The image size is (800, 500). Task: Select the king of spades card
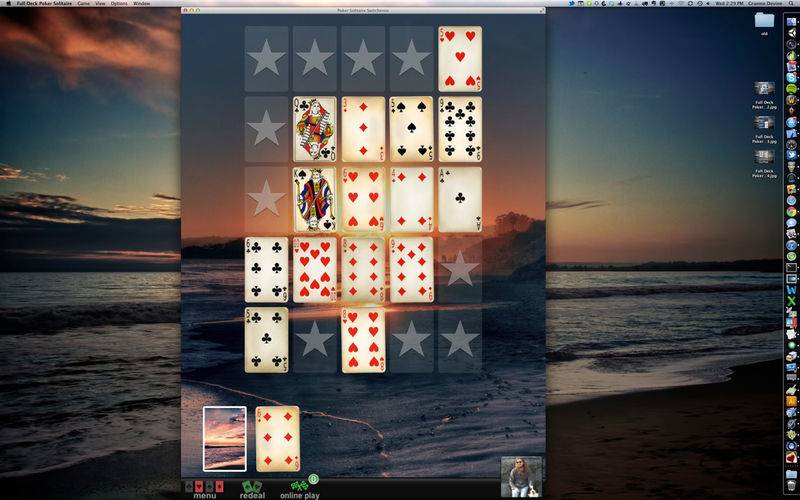[315, 199]
